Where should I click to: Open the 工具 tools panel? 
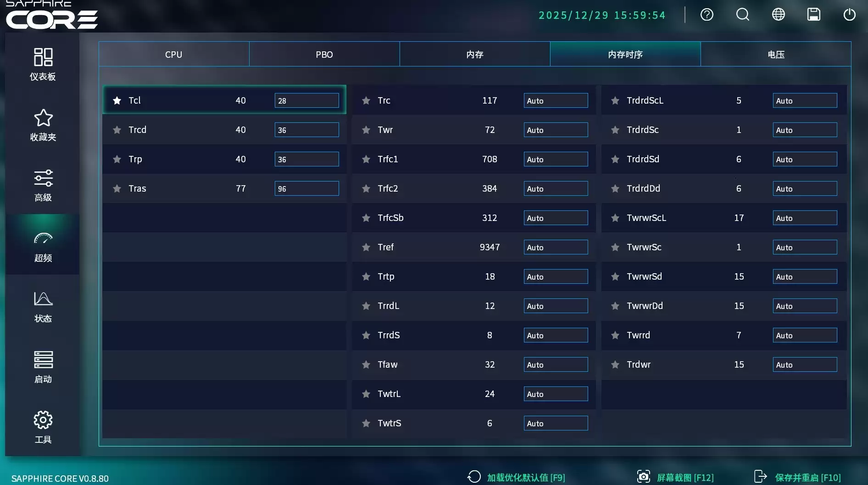(x=43, y=427)
